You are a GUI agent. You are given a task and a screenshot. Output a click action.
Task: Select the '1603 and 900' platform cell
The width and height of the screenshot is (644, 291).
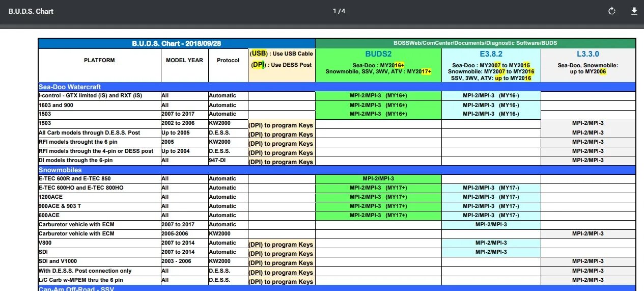(100, 105)
